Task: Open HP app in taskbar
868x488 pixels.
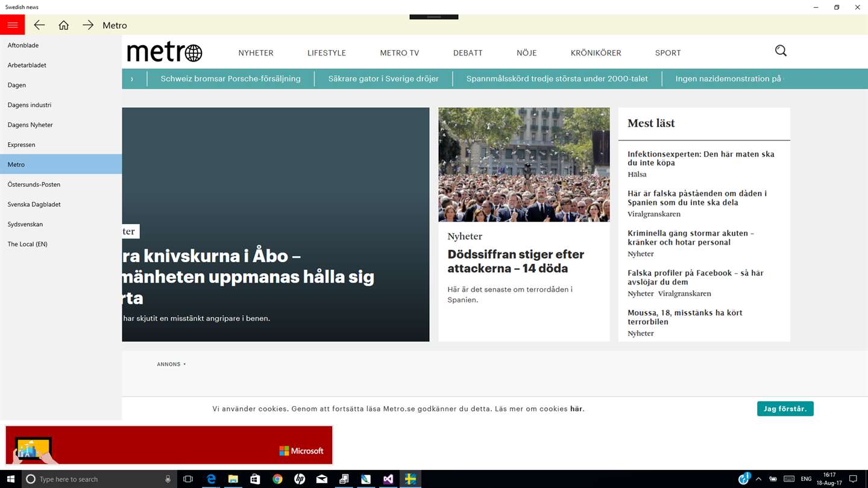Action: click(300, 479)
